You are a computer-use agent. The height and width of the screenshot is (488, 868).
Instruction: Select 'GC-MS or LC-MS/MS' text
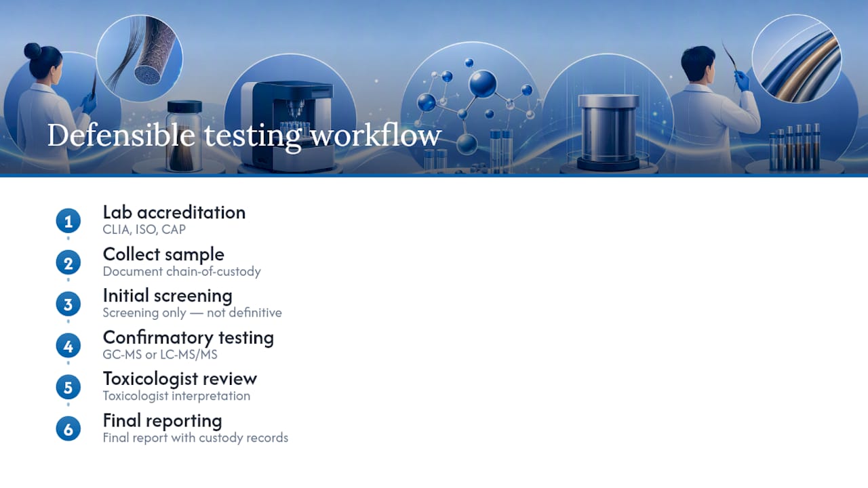pyautogui.click(x=160, y=354)
